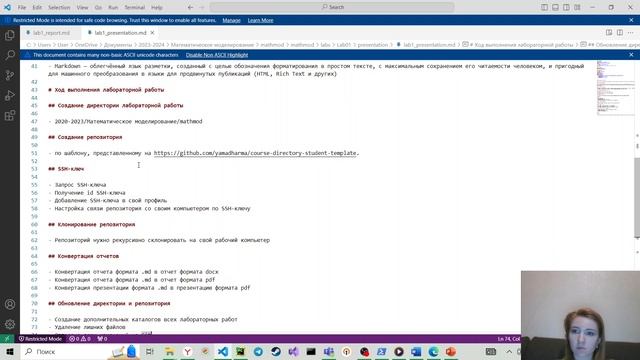The width and height of the screenshot is (640, 360).
Task: Place cursor on '## SSH-ключ' heading line
Action: pos(66,169)
